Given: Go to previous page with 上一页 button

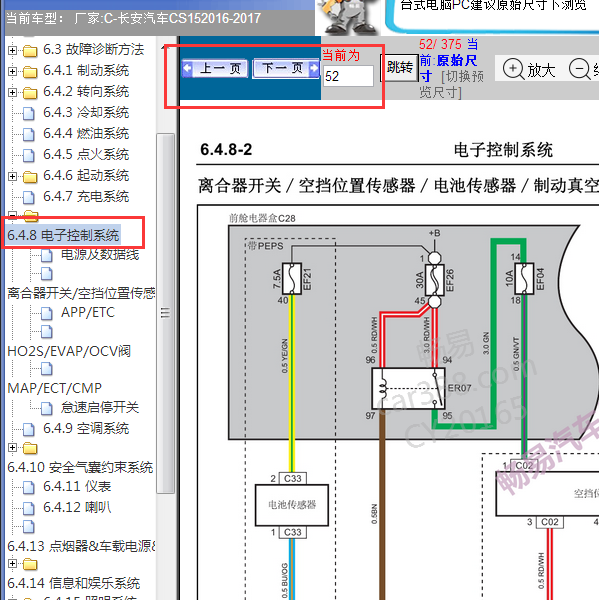Looking at the screenshot, I should (x=216, y=69).
